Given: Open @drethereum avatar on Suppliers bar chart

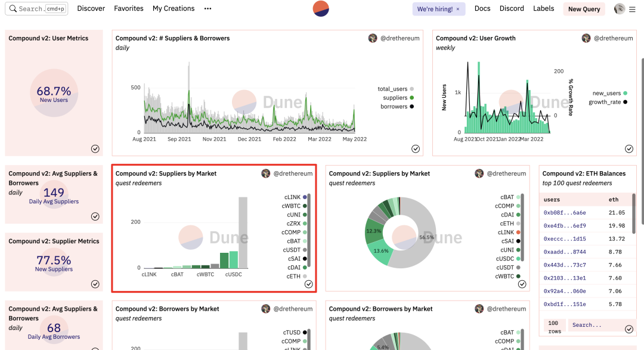Looking at the screenshot, I should [266, 174].
